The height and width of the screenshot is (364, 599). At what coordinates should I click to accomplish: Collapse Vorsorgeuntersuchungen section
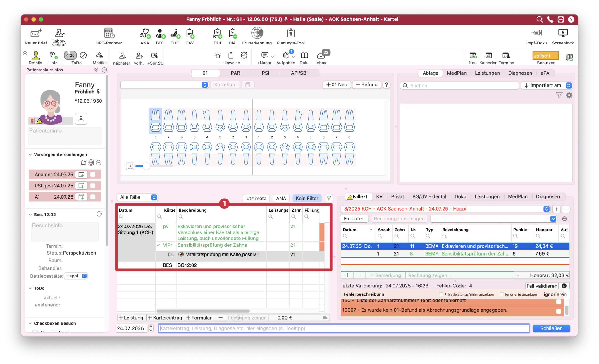pyautogui.click(x=30, y=155)
